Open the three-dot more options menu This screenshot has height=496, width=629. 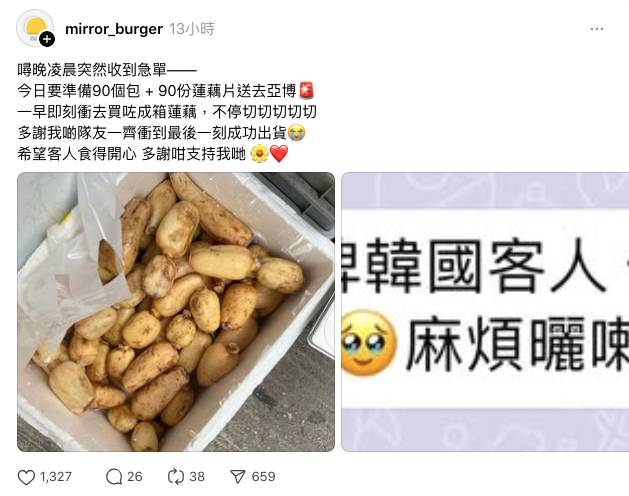[597, 29]
